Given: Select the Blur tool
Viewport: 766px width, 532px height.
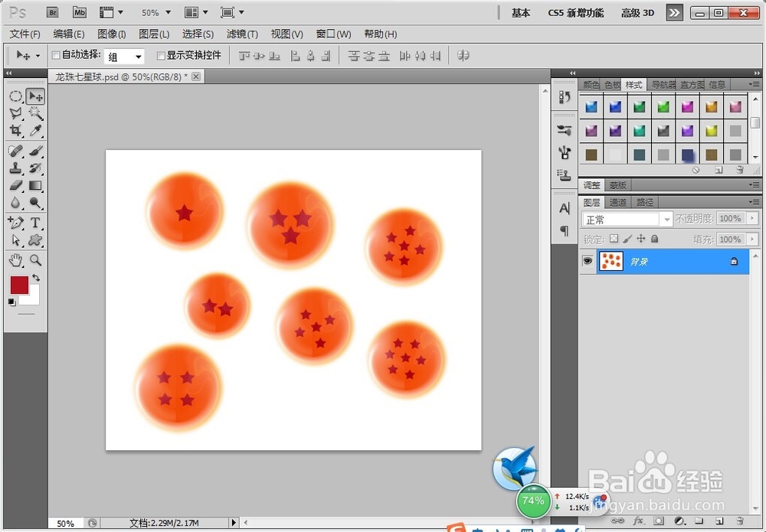Looking at the screenshot, I should [15, 203].
